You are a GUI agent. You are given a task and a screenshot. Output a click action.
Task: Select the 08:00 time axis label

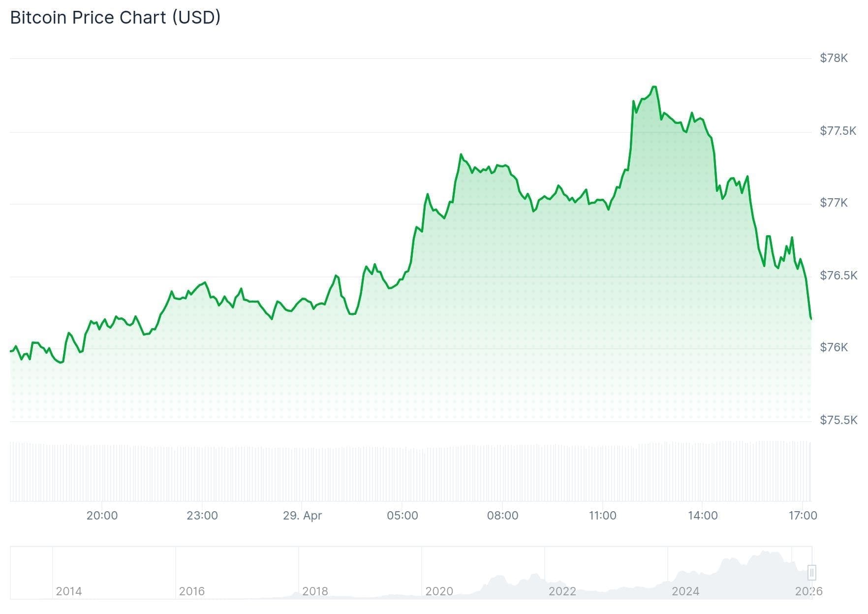tap(502, 516)
